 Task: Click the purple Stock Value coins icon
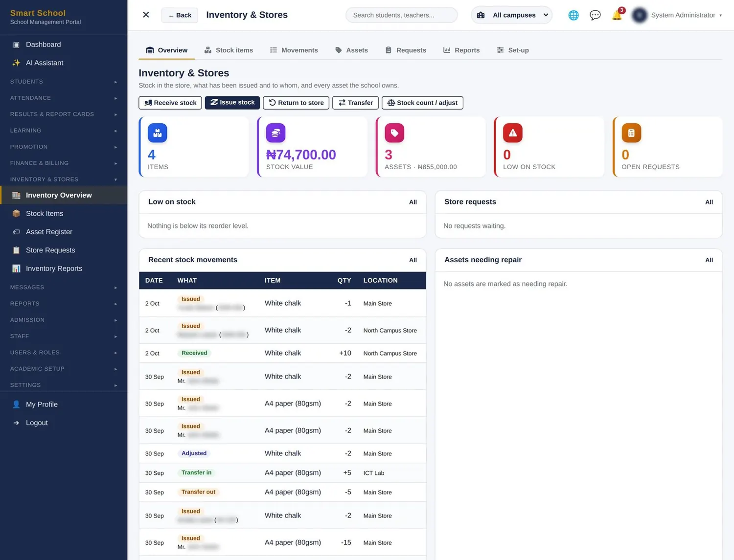point(276,133)
